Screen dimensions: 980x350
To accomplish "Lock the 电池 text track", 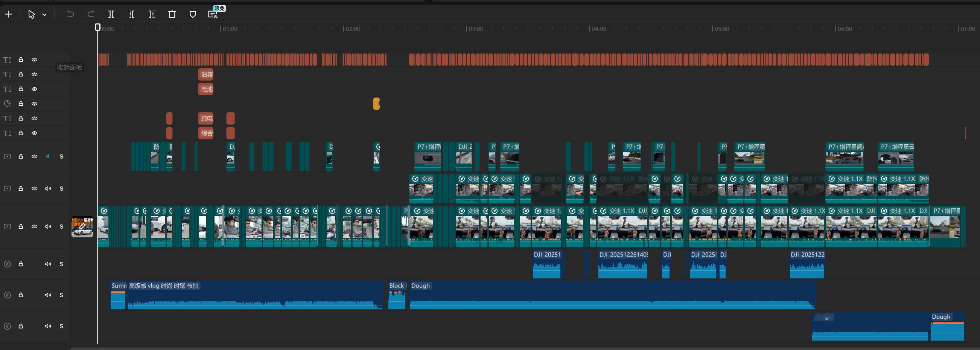I will pyautogui.click(x=21, y=89).
